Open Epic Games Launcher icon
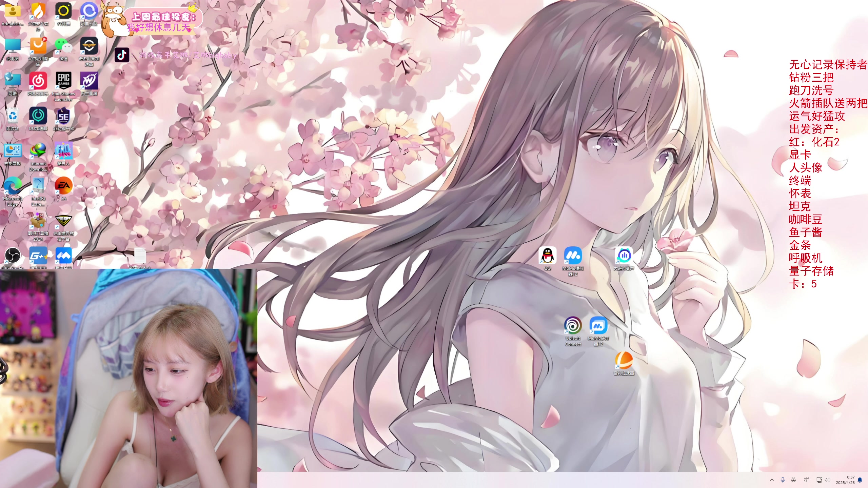This screenshot has height=488, width=868. pos(63,87)
